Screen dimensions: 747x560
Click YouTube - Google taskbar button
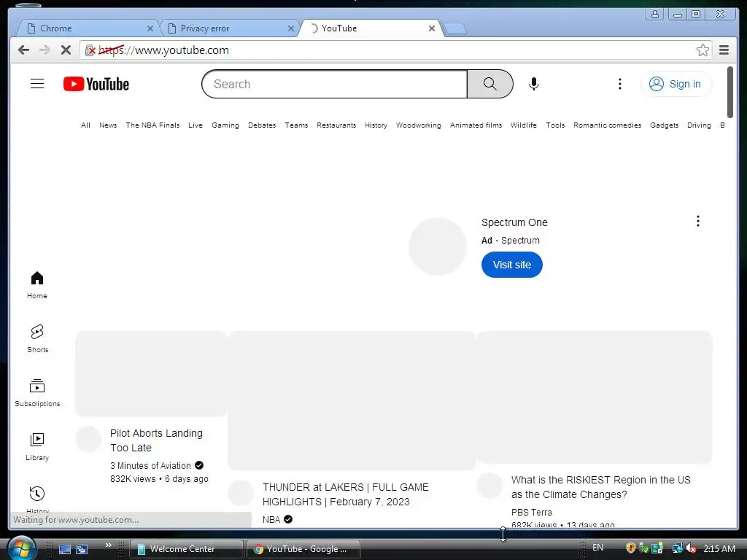pos(303,549)
